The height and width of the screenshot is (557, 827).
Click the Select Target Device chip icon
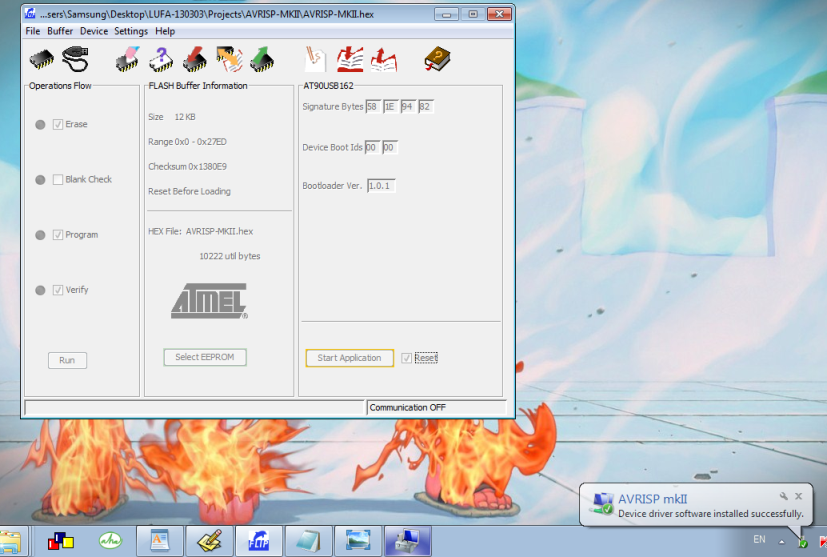click(42, 59)
